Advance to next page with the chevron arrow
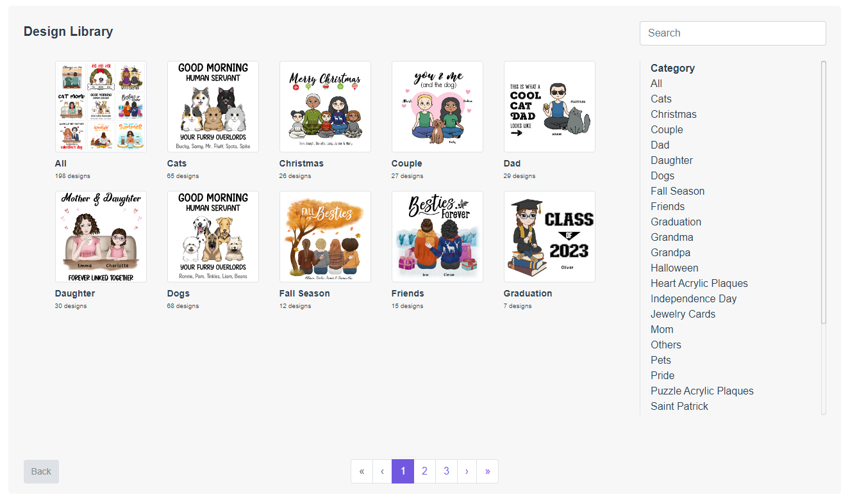The height and width of the screenshot is (504, 841). pos(467,471)
